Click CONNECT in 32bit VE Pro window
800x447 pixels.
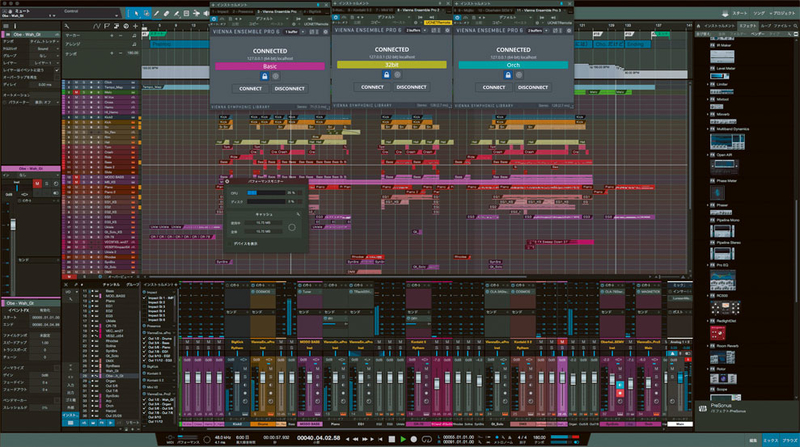(x=372, y=87)
